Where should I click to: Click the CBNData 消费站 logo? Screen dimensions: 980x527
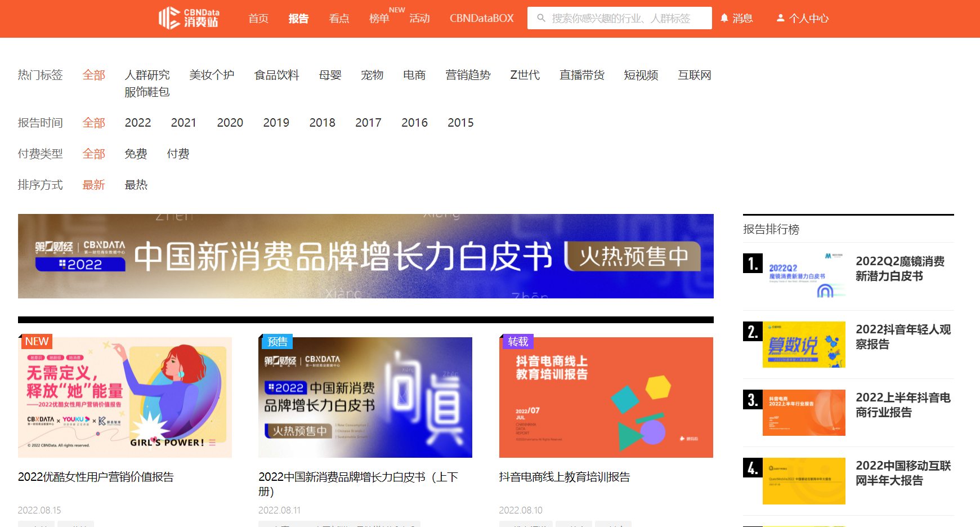(x=189, y=18)
